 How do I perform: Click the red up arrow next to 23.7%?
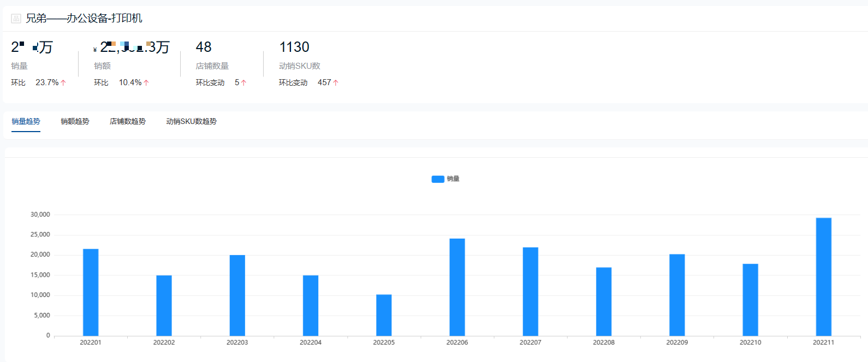(x=63, y=82)
